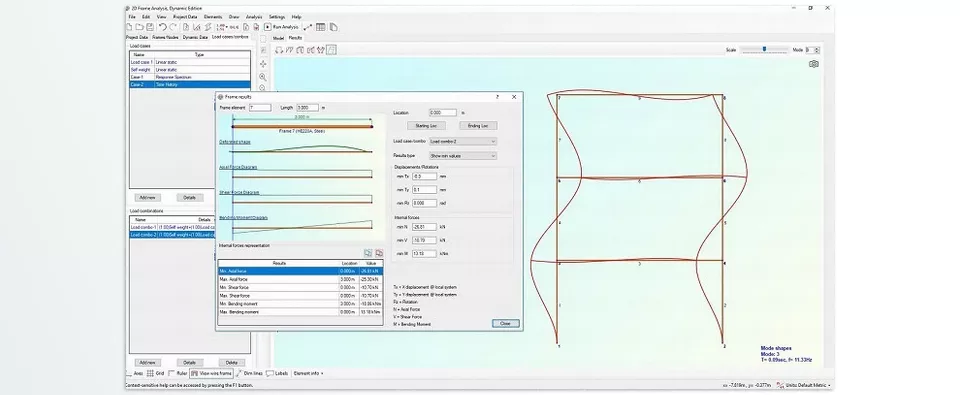The image size is (960, 395).
Task: Select the measure distance tool icon
Action: [307, 27]
